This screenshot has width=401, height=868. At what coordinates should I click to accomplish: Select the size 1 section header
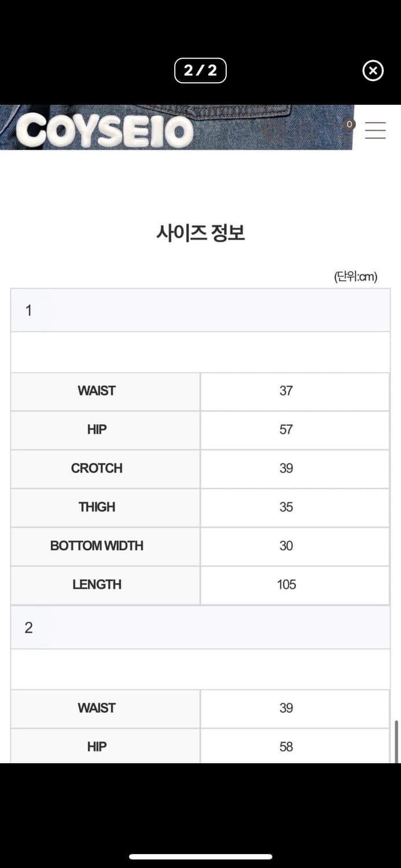pyautogui.click(x=28, y=310)
